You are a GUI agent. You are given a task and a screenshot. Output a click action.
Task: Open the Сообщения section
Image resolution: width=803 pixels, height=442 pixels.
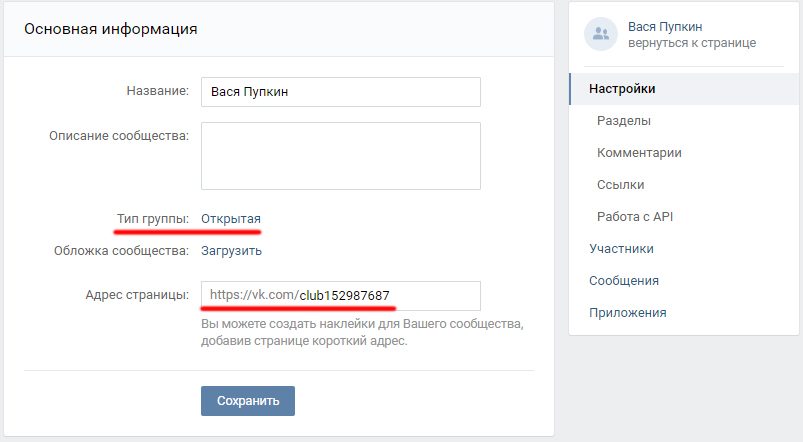click(x=624, y=281)
